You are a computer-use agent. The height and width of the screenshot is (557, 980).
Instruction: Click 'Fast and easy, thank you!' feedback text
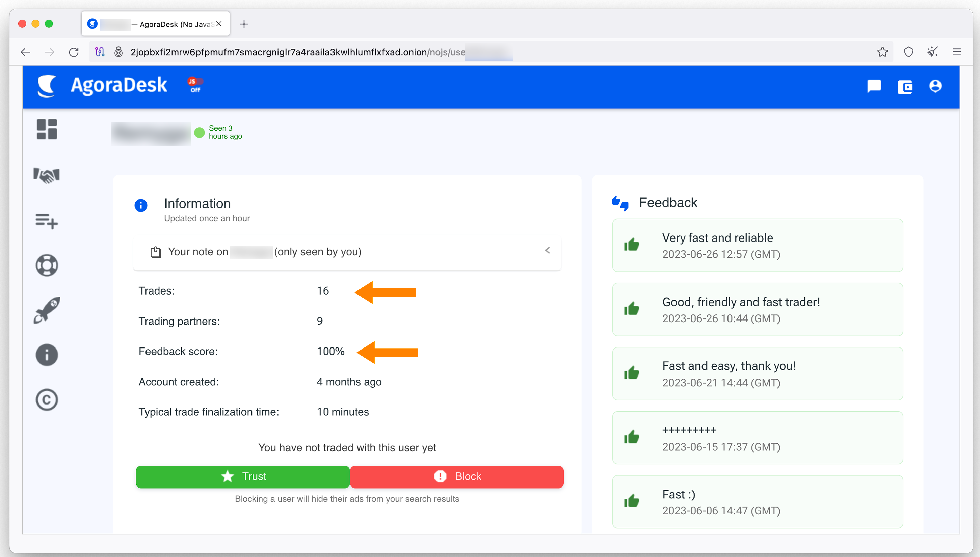coord(729,366)
